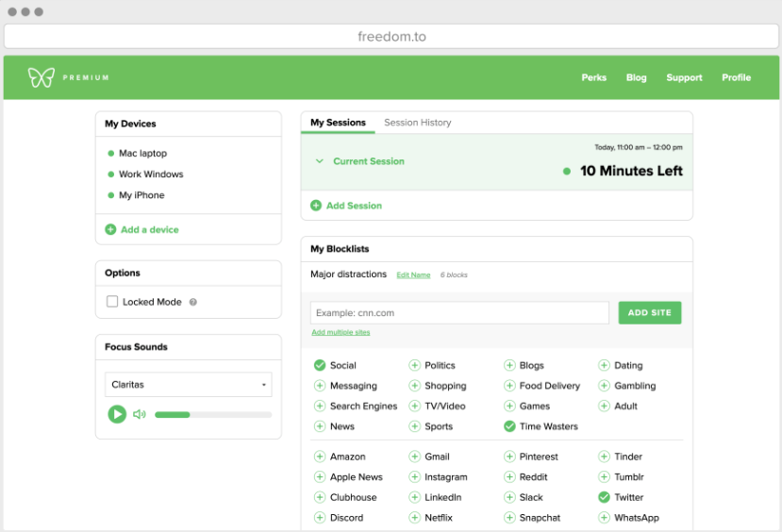
Task: Select the Mac laptop device
Action: 142,153
